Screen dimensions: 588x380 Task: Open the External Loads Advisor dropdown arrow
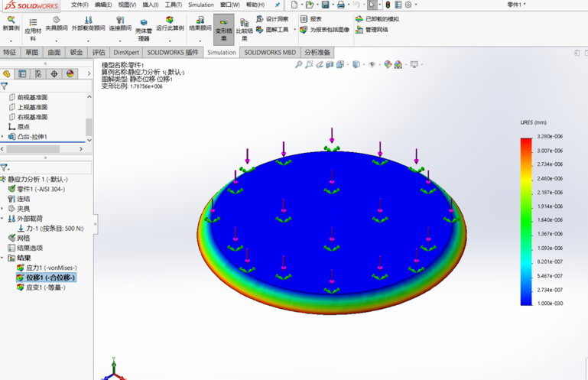[88, 41]
